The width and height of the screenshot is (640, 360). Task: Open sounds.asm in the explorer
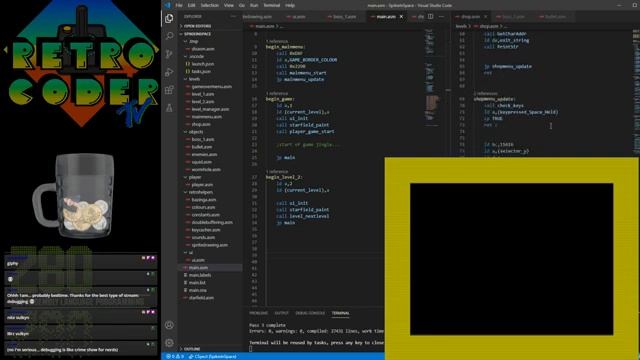pos(203,238)
